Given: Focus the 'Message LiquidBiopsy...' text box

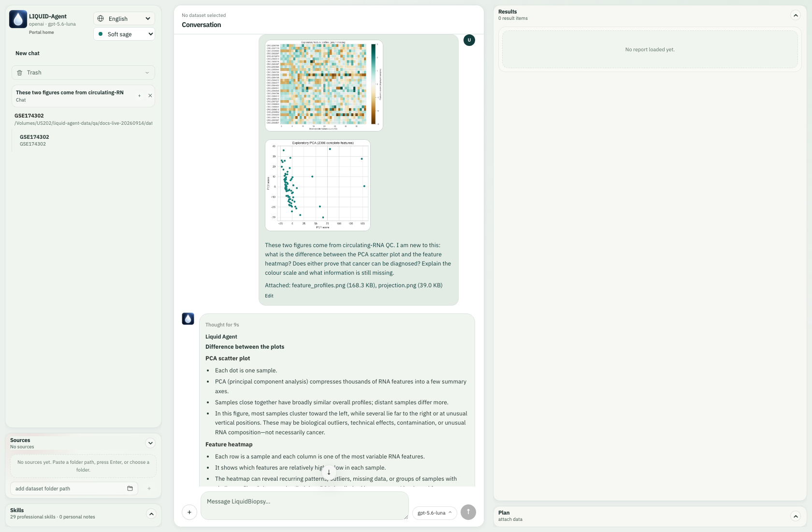Looking at the screenshot, I should (x=304, y=506).
